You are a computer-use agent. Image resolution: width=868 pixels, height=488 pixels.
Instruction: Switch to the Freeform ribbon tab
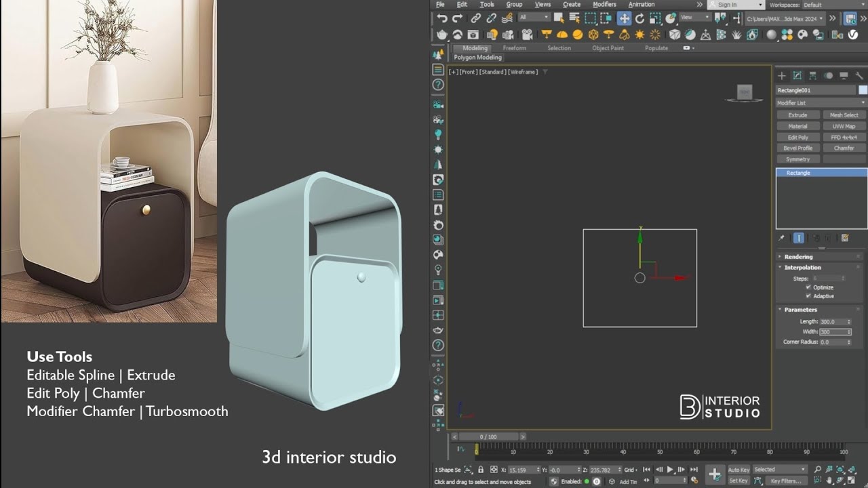(514, 48)
